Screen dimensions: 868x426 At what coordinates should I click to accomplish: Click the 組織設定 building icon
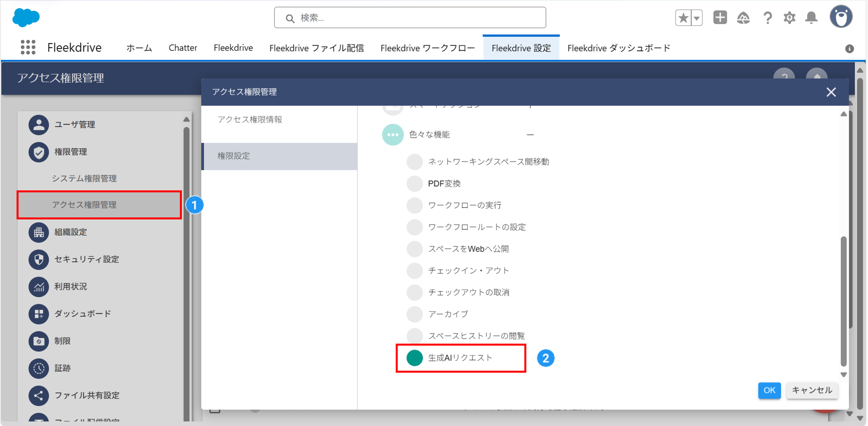coord(39,232)
